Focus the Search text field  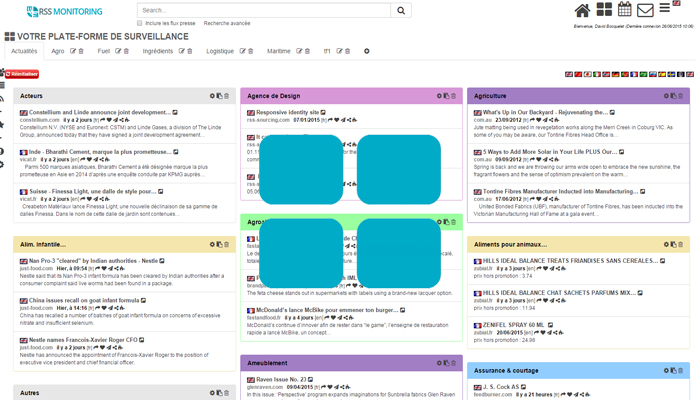click(x=264, y=10)
